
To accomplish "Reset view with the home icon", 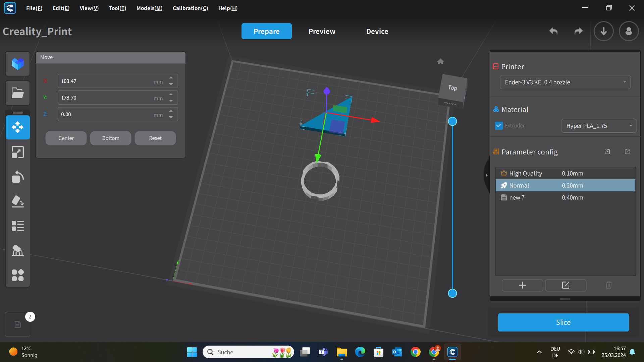I will (x=440, y=61).
